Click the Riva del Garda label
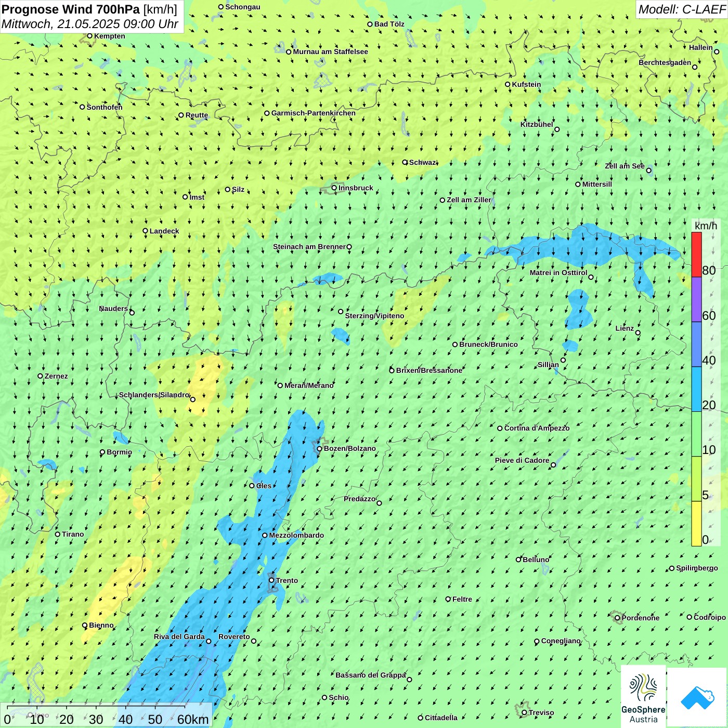Viewport: 728px width, 728px height. 179,636
